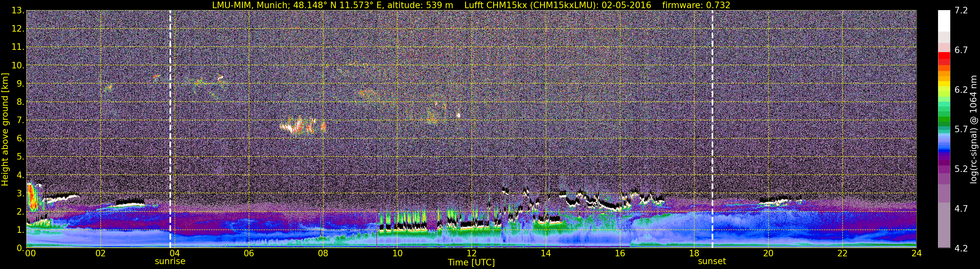This screenshot has width=980, height=269.
Task: Click the "24" time axis tick
Action: 917,253
